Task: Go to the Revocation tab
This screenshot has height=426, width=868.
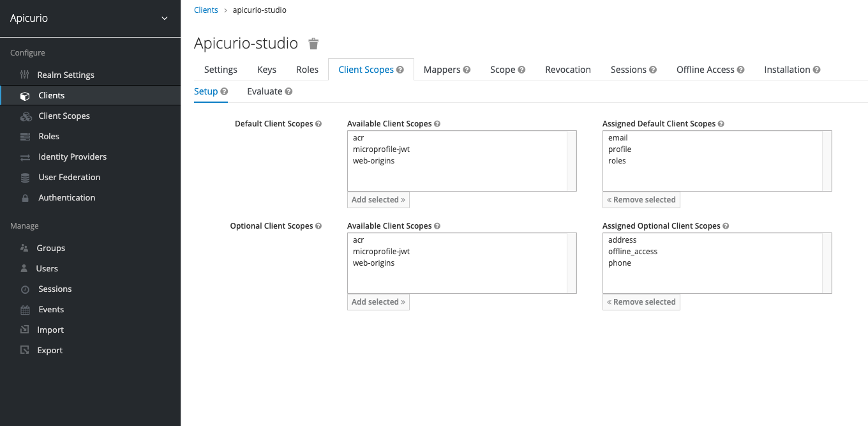Action: pyautogui.click(x=568, y=70)
